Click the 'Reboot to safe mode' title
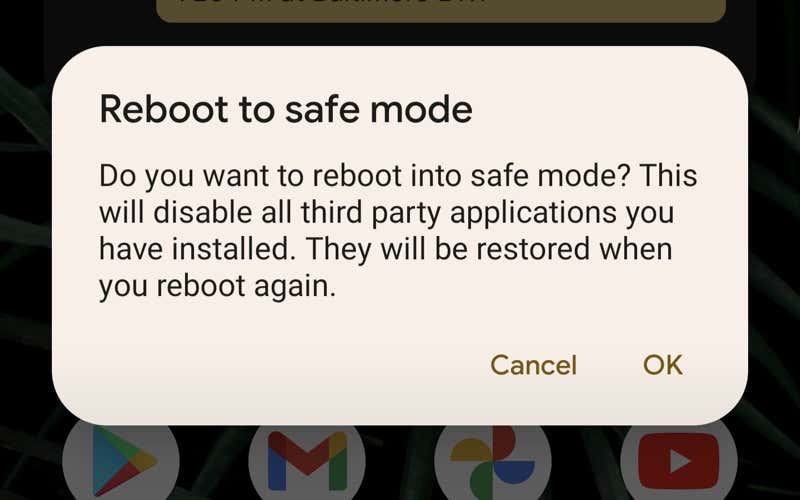The height and width of the screenshot is (500, 800). pyautogui.click(x=286, y=109)
